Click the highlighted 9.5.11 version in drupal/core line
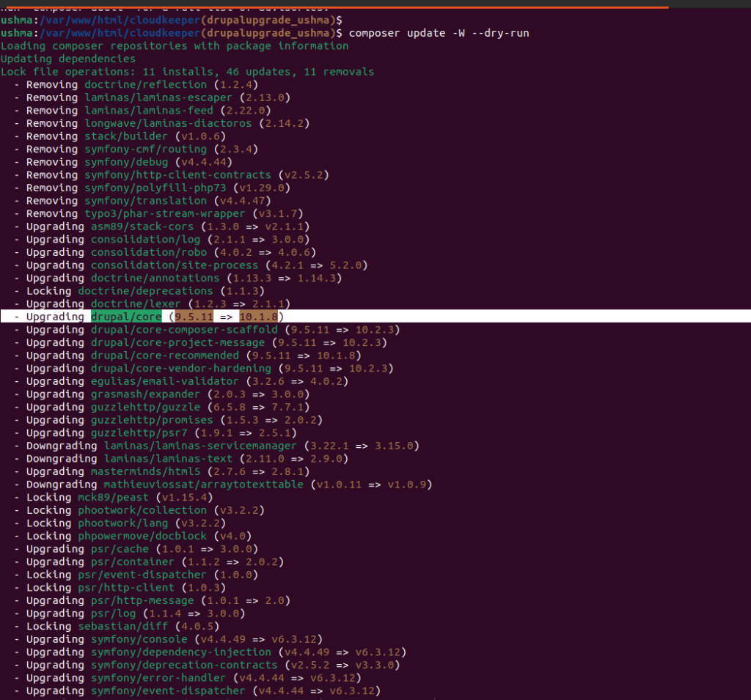Screen dimensions: 751x700 coord(194,317)
